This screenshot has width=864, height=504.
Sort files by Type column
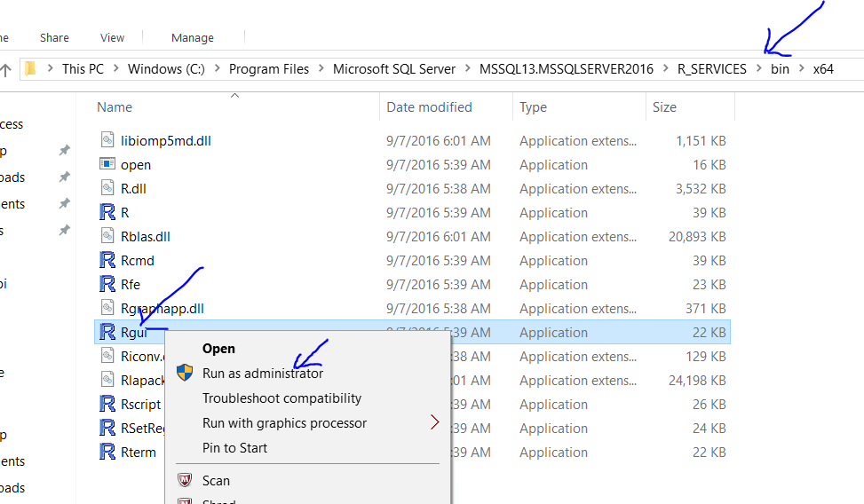(x=533, y=107)
